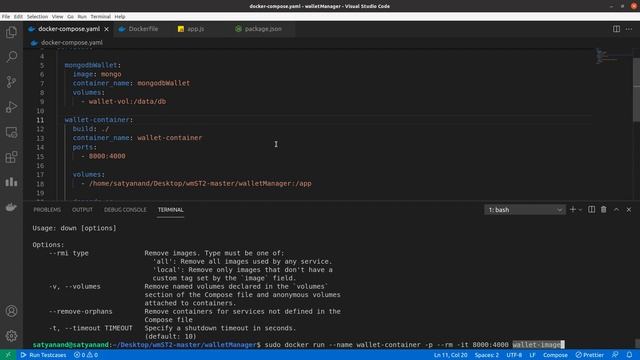Open the Source Control view
The height and width of the screenshot is (360, 640).
click(11, 82)
